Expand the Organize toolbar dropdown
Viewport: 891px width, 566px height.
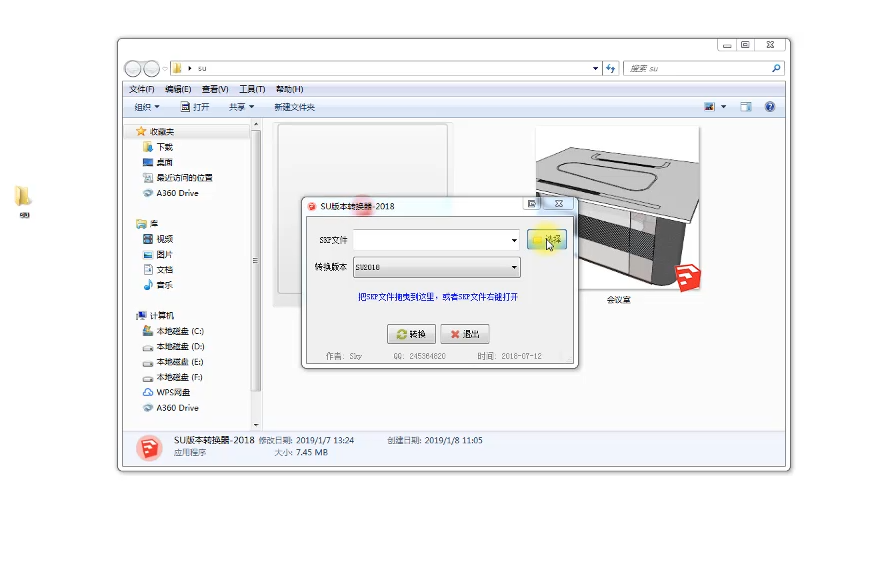point(147,107)
